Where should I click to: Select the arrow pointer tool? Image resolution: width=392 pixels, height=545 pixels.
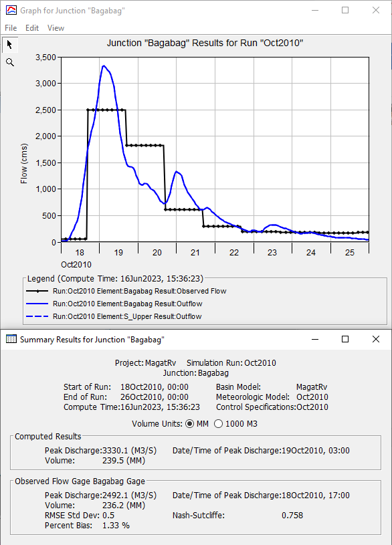(9, 45)
